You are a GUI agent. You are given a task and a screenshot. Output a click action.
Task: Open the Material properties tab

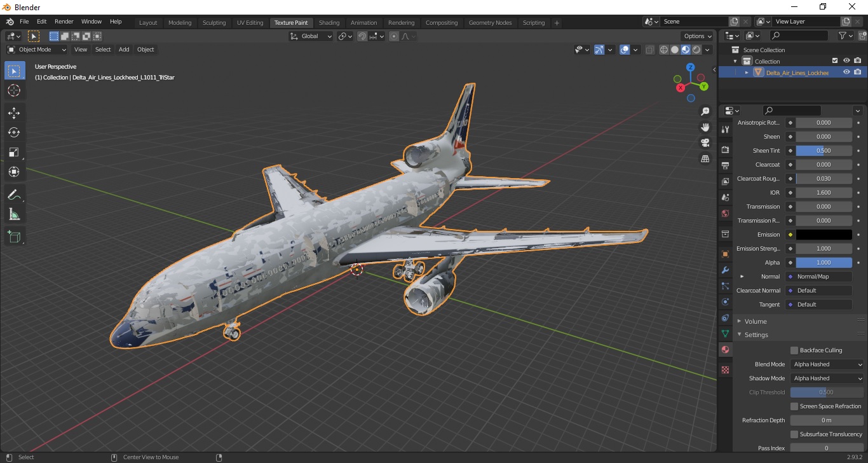[725, 349]
